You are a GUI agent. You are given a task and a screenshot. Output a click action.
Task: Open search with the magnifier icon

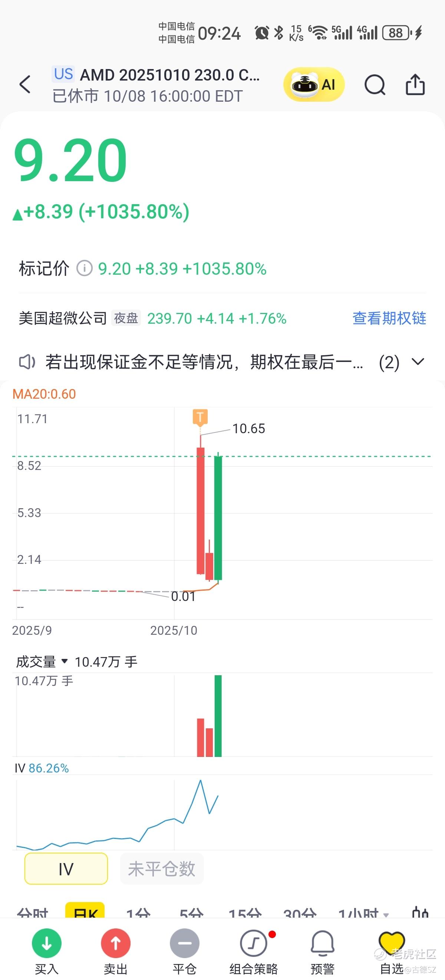(x=375, y=85)
